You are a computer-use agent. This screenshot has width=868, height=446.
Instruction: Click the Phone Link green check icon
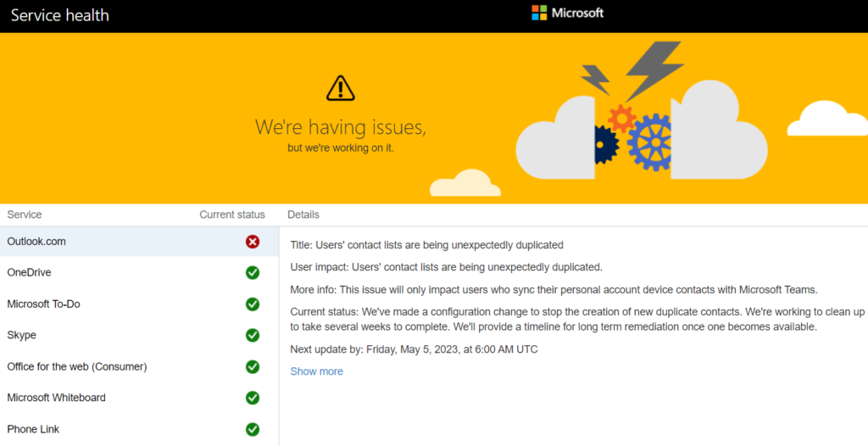tap(253, 429)
